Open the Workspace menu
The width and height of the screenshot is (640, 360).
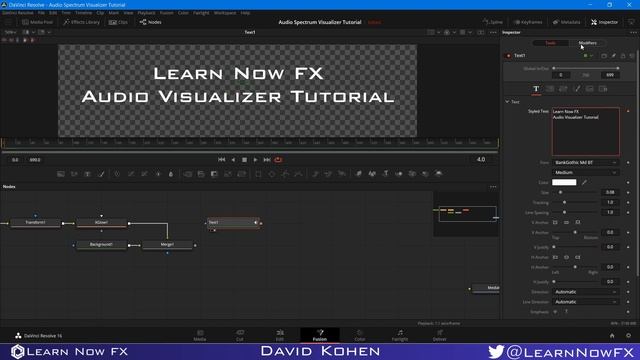(x=225, y=13)
